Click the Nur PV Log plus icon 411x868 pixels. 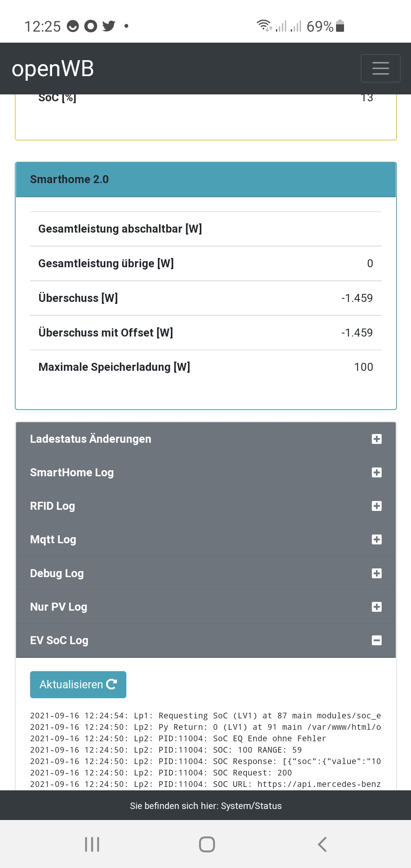tap(376, 607)
